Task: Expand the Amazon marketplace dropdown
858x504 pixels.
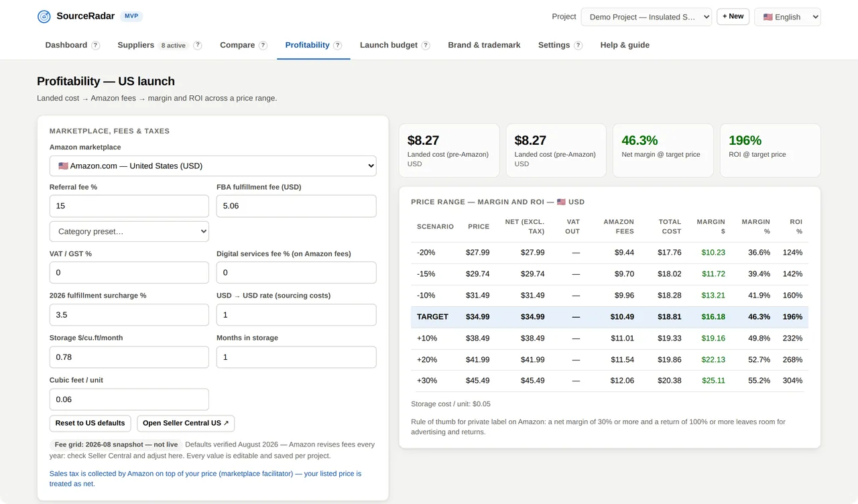Action: point(213,166)
